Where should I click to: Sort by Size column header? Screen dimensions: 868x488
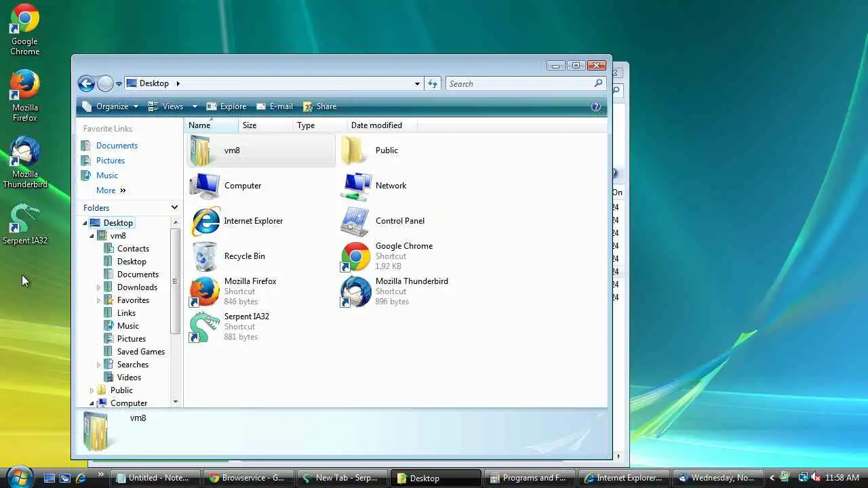click(x=266, y=125)
